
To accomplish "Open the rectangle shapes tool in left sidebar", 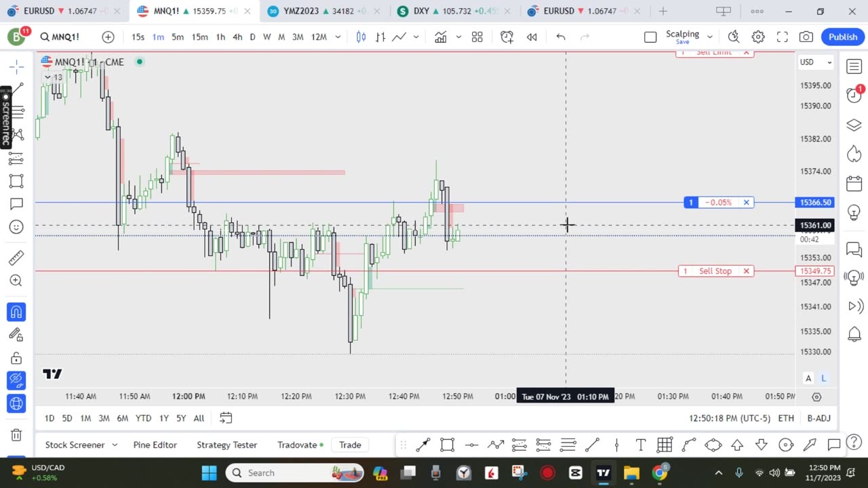I will pyautogui.click(x=17, y=181).
